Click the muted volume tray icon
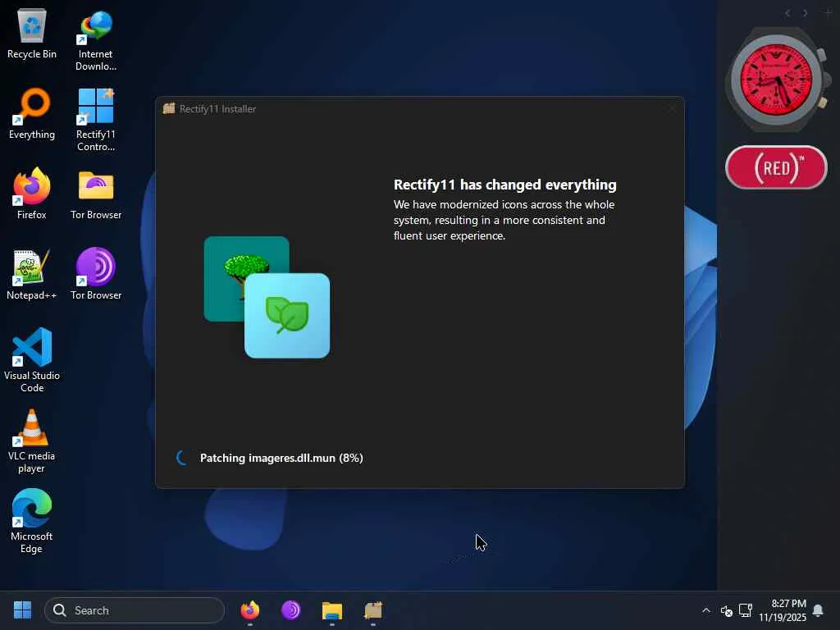Viewport: 840px width, 630px height. click(x=727, y=610)
